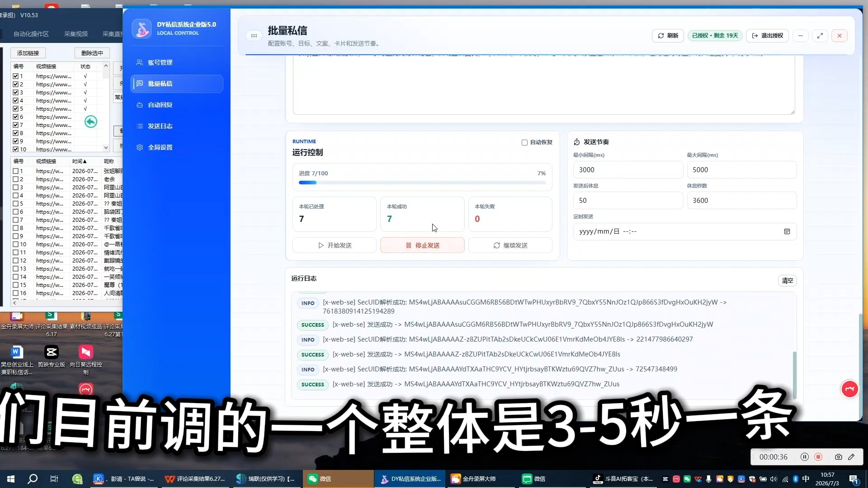Click the progress bar 进度 7/100
The width and height of the screenshot is (868, 488).
pos(422,183)
